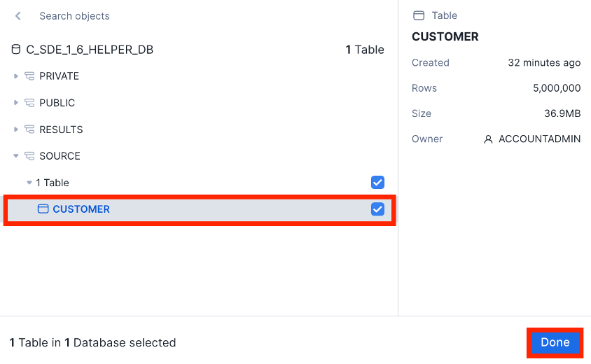This screenshot has height=364, width=591.
Task: Click the ACCOUNTADMIN owner user icon
Action: [488, 139]
